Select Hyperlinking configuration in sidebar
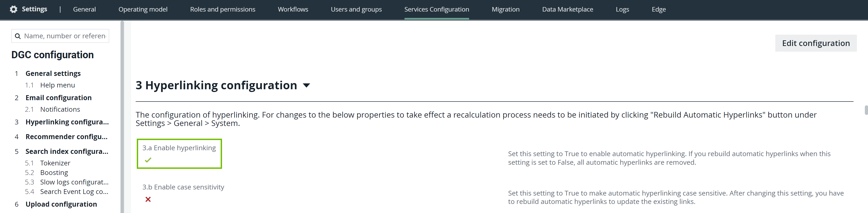 [67, 122]
